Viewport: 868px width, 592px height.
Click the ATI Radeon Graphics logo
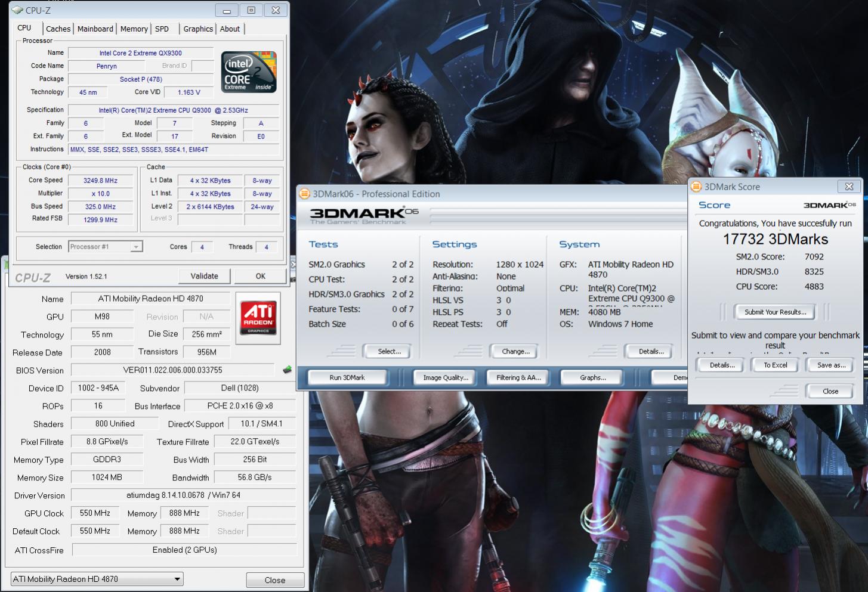(x=258, y=318)
